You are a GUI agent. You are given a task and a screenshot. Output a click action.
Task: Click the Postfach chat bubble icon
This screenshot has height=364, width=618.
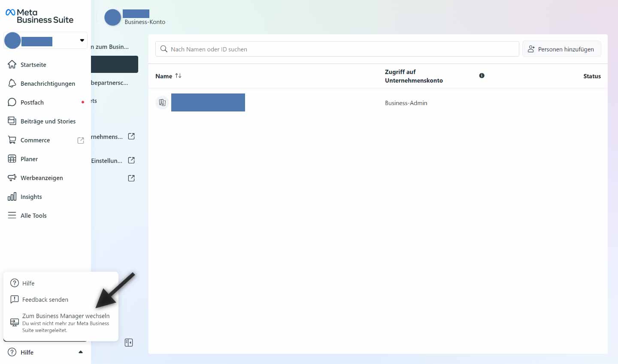point(12,102)
